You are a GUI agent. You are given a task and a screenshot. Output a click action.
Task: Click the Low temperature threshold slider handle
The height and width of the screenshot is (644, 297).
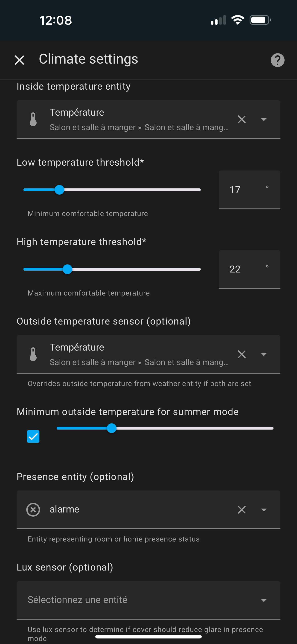click(x=59, y=190)
